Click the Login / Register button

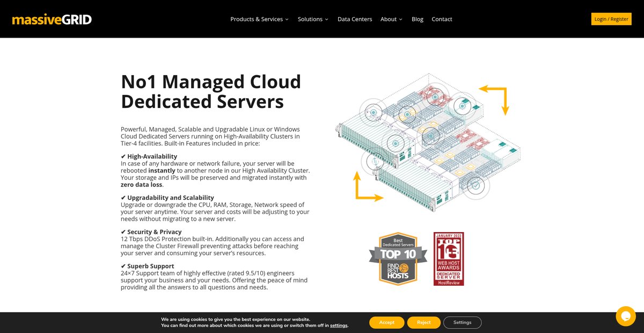[611, 19]
